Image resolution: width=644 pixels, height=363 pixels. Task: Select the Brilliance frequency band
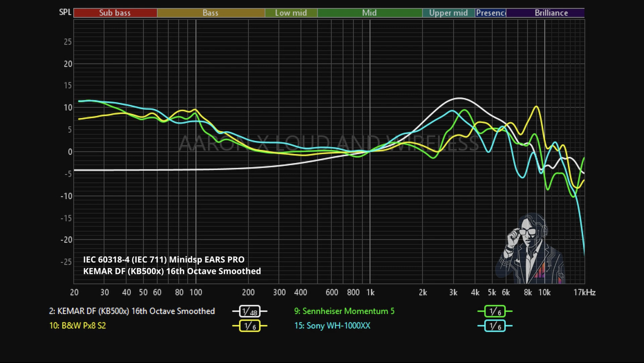coord(545,13)
